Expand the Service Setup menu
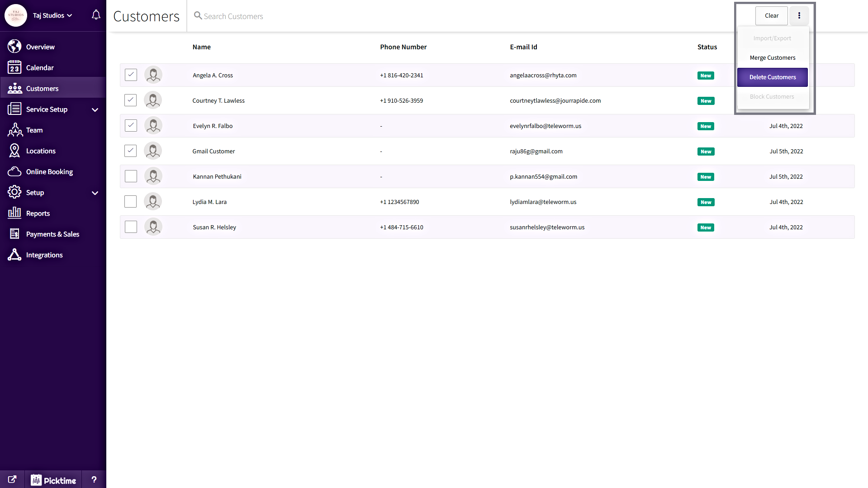The image size is (868, 488). pyautogui.click(x=95, y=109)
